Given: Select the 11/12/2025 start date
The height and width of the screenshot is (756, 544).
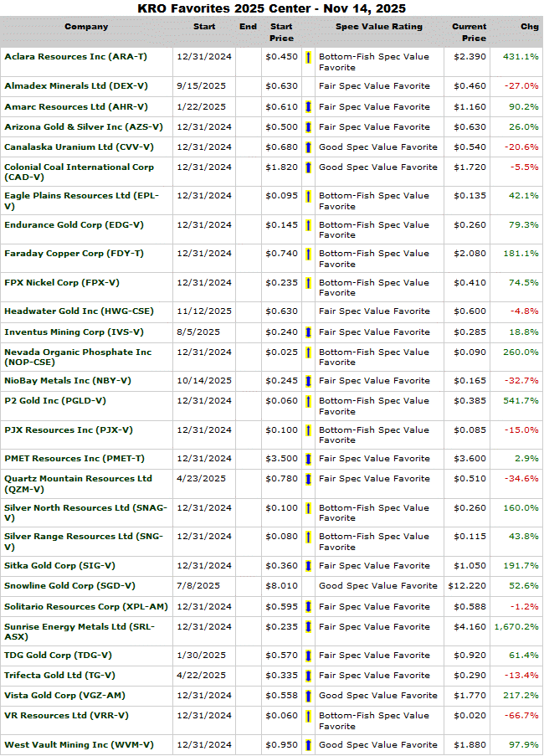Looking at the screenshot, I should [204, 311].
